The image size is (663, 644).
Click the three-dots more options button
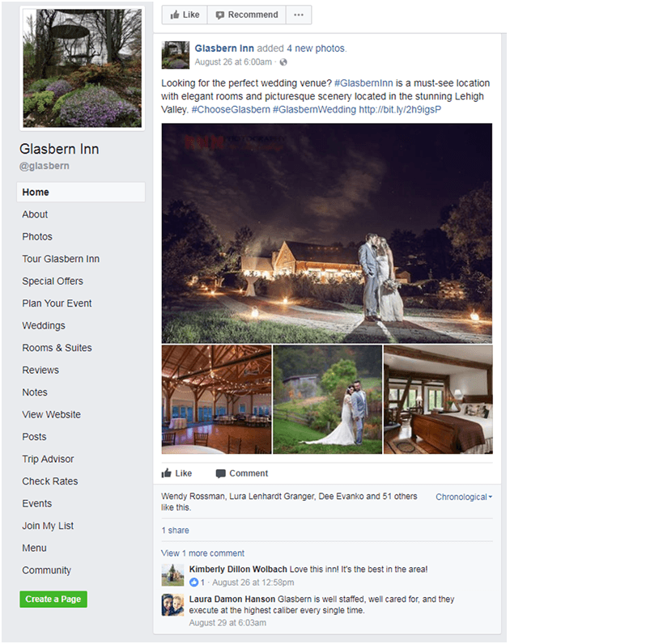coord(299,15)
